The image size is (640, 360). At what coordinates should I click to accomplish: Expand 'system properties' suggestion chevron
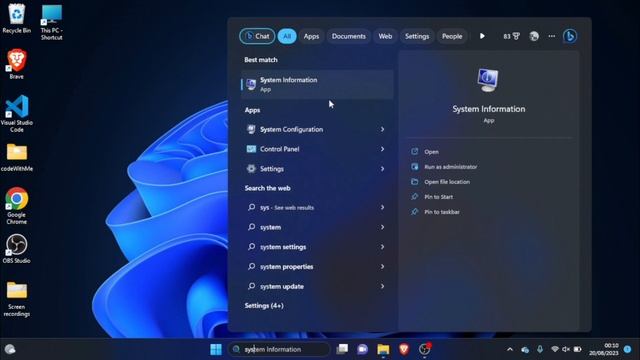382,267
